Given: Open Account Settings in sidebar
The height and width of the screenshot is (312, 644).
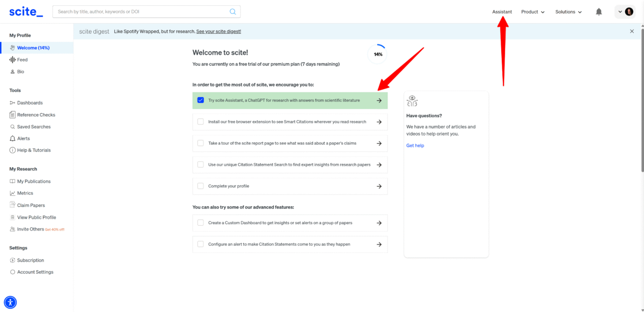Looking at the screenshot, I should [35, 272].
